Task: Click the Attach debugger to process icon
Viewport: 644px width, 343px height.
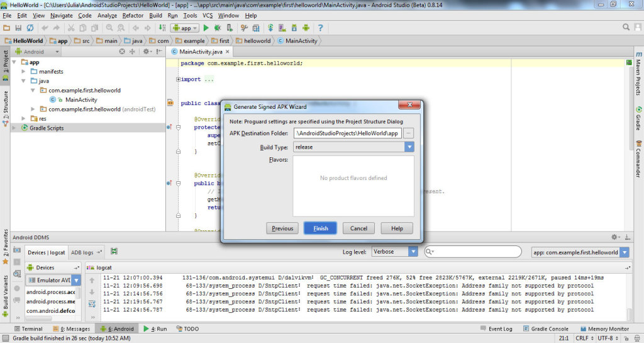Action: click(230, 28)
